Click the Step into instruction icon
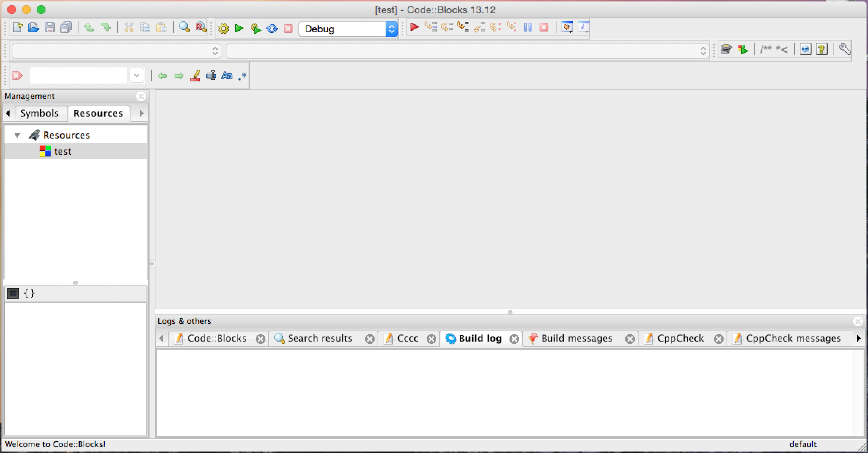 (512, 27)
